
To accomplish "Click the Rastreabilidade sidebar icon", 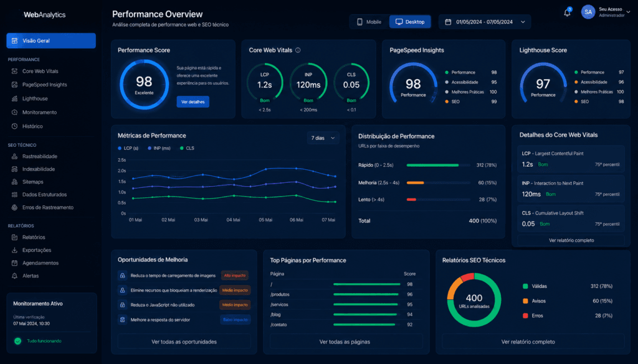I will 15,156.
